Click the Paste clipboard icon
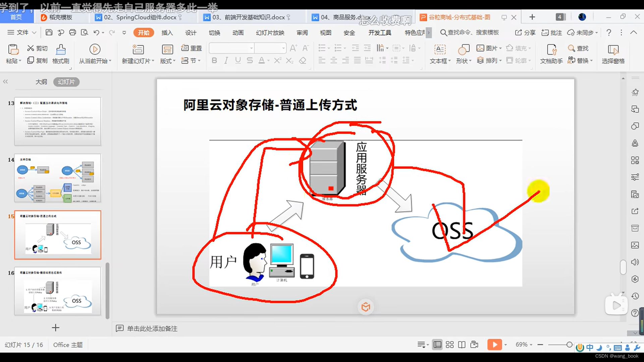The height and width of the screenshot is (362, 644). point(13,50)
